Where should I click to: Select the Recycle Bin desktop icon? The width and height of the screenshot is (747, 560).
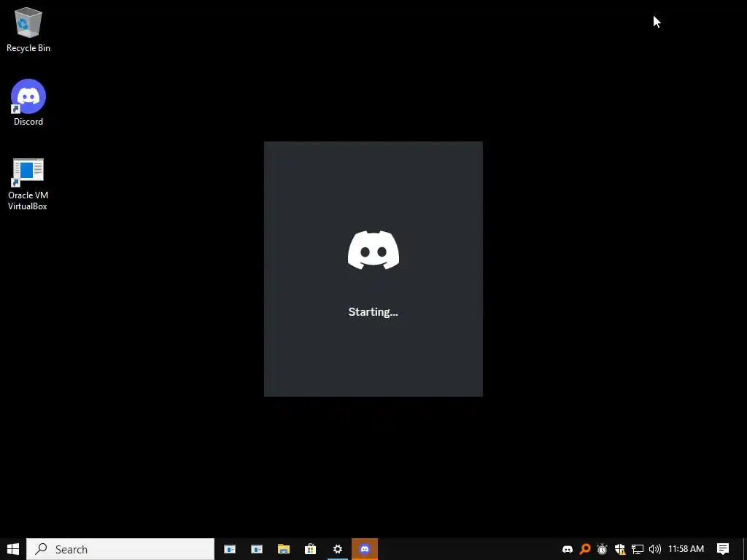click(x=28, y=29)
